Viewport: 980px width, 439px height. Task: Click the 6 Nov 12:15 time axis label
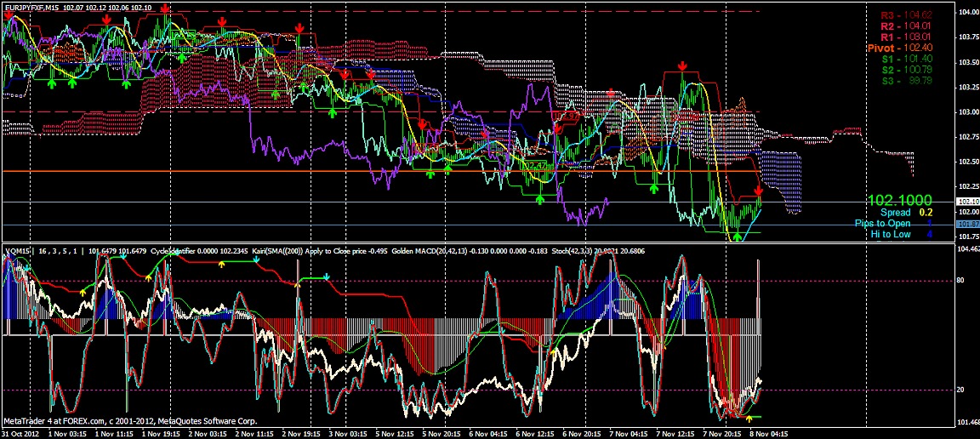tap(534, 433)
